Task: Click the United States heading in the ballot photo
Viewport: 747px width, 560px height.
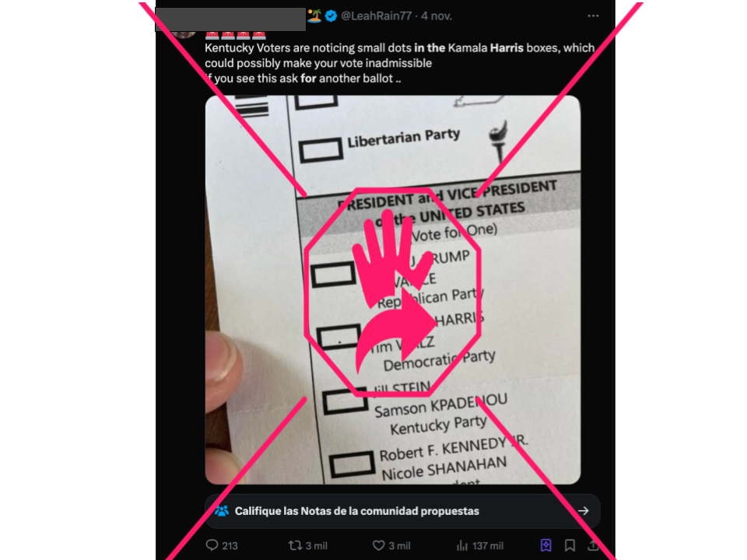Action: [x=472, y=212]
